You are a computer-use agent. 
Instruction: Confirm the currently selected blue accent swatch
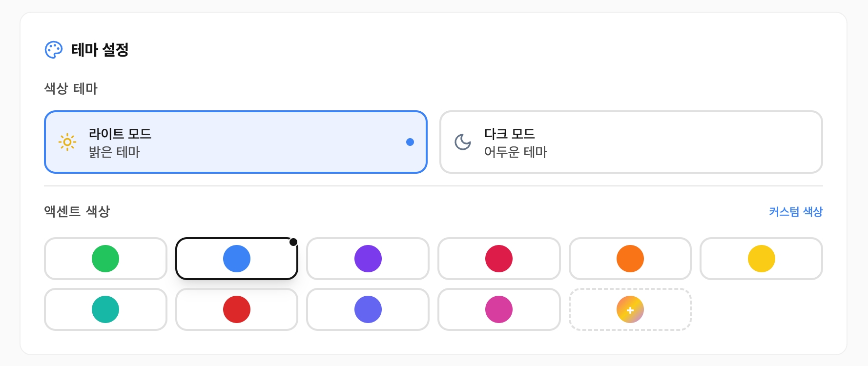point(236,259)
